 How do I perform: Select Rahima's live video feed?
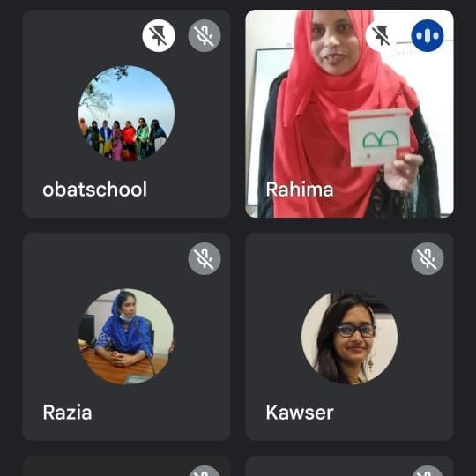pos(349,114)
